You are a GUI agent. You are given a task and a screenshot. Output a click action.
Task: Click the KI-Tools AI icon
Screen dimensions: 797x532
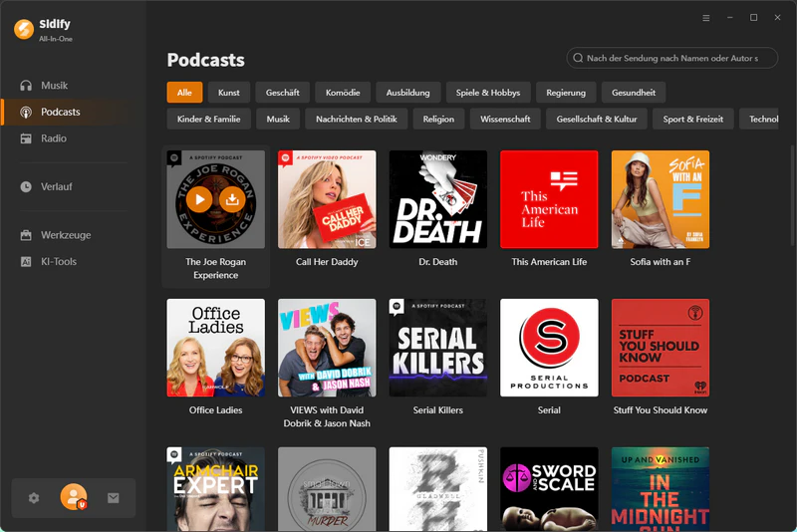tap(26, 262)
